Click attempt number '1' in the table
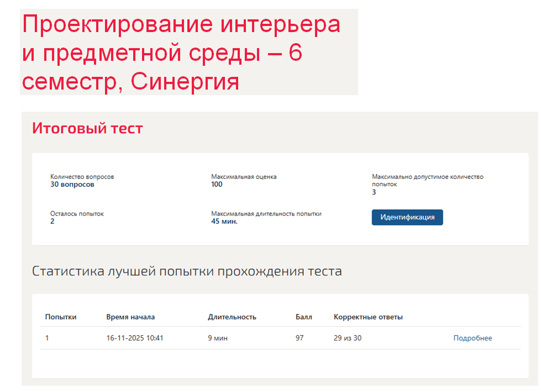 (47, 338)
